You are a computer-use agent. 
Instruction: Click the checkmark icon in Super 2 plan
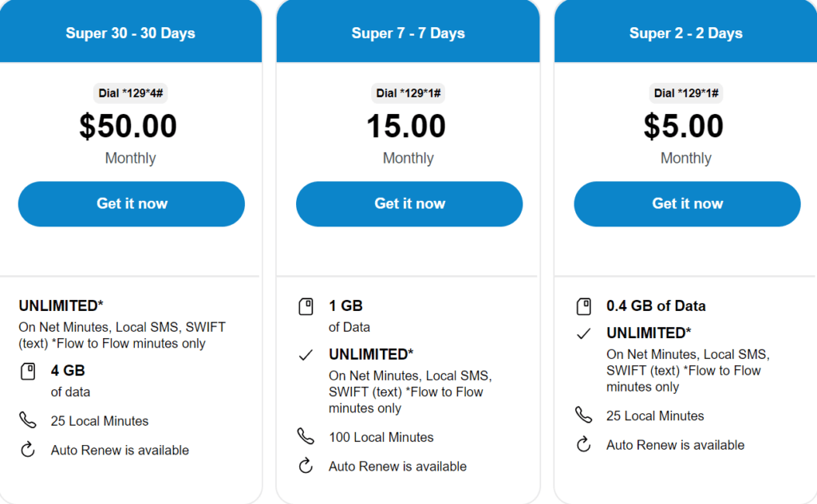pyautogui.click(x=583, y=333)
